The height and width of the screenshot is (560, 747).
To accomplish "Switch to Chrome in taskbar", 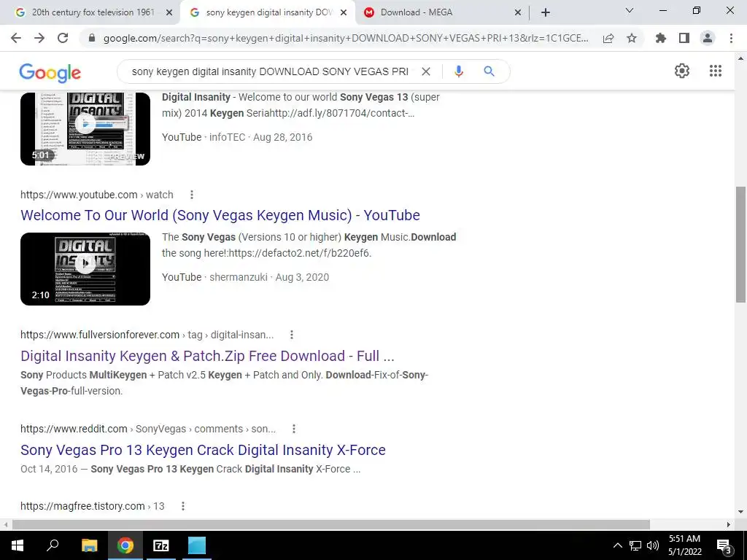I will 125,545.
